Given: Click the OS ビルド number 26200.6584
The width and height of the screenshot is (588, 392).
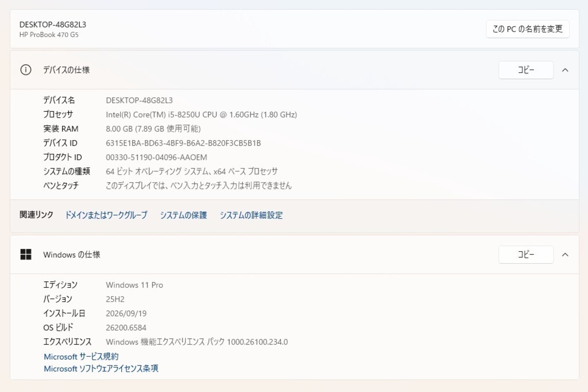Looking at the screenshot, I should point(126,328).
